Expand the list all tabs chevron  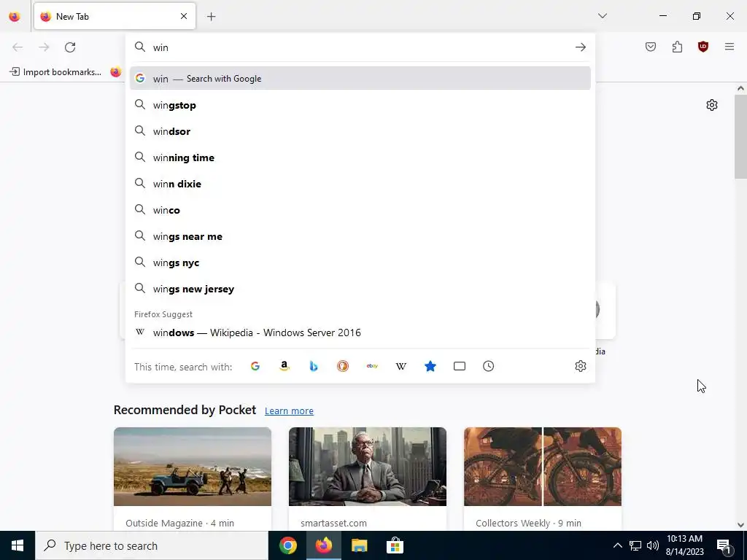[x=603, y=16]
